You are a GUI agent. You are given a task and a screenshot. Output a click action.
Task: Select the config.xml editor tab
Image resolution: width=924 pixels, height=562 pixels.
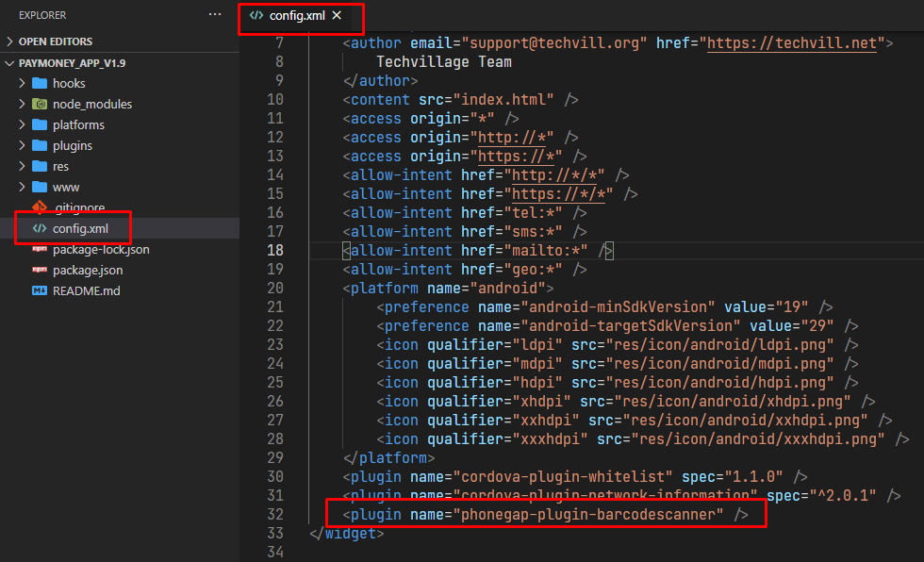pyautogui.click(x=295, y=16)
